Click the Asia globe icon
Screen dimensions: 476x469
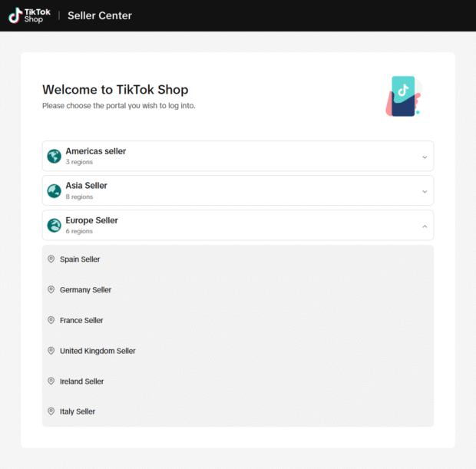coord(54,191)
